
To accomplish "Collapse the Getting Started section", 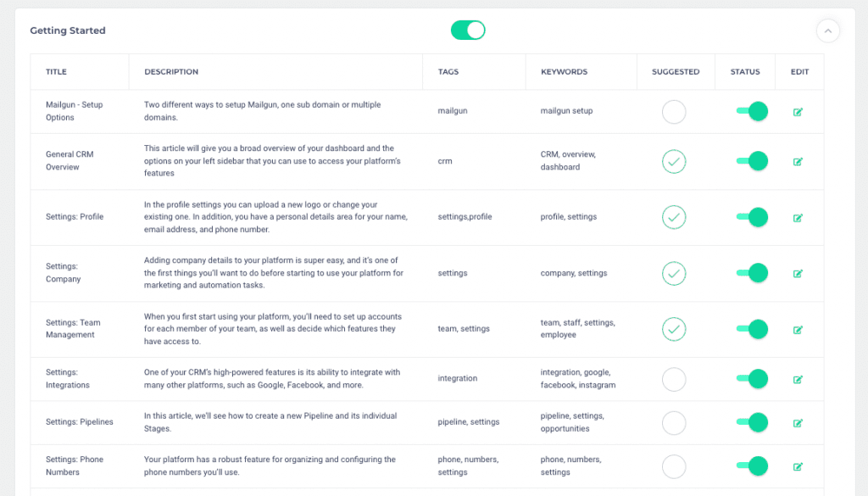I will (827, 31).
